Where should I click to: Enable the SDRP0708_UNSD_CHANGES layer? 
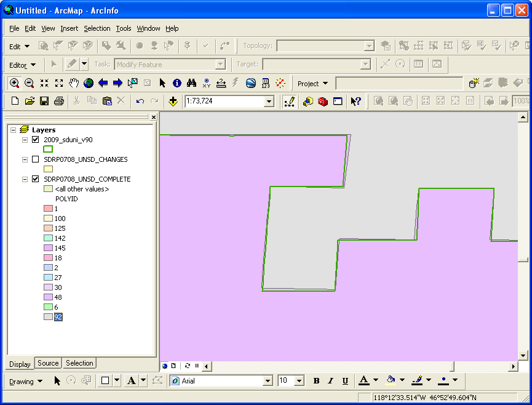click(35, 159)
